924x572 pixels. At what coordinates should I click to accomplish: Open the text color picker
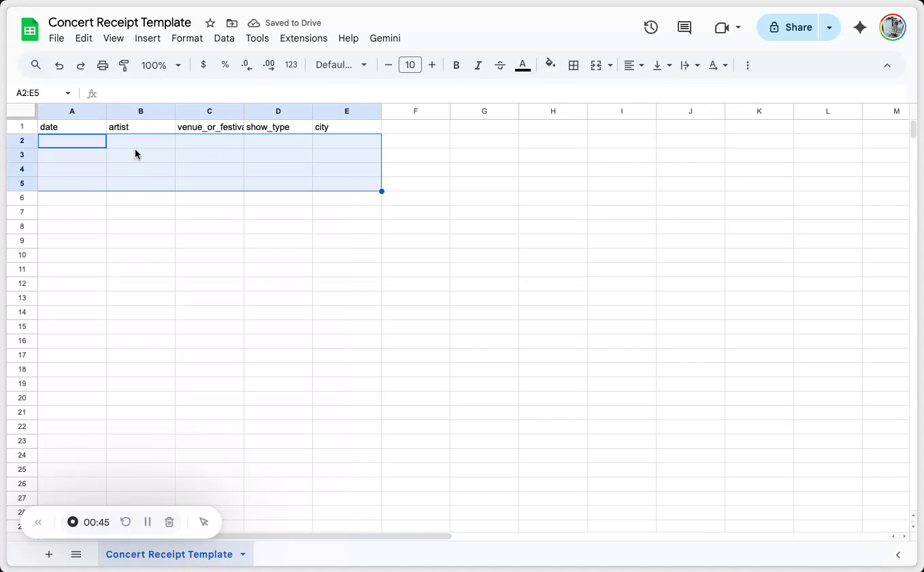(x=523, y=65)
